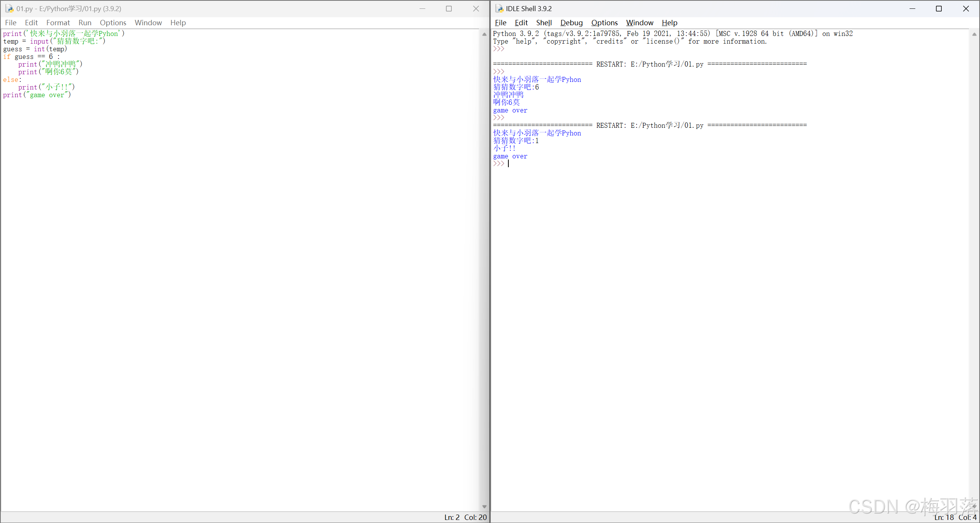
Task: Minimize the 01.py editor window
Action: pyautogui.click(x=422, y=8)
